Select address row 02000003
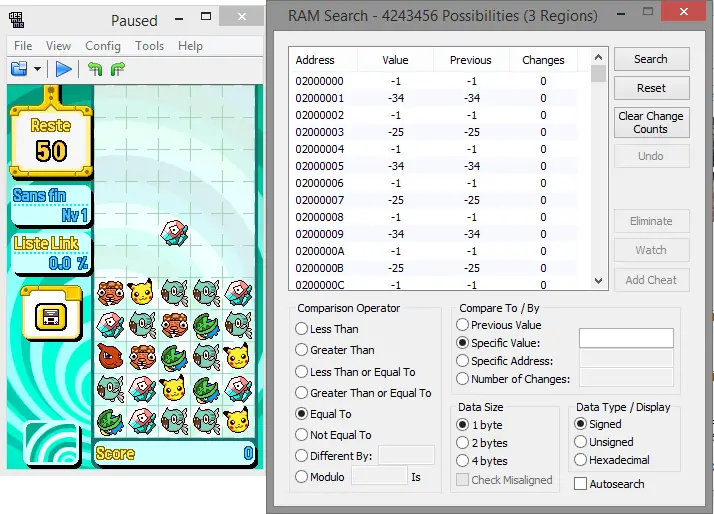 tap(433, 132)
